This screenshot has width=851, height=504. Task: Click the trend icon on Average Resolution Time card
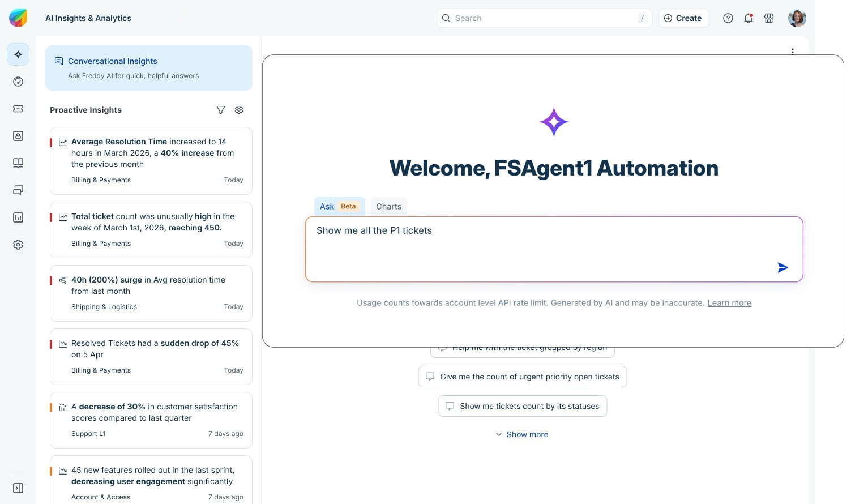click(63, 142)
